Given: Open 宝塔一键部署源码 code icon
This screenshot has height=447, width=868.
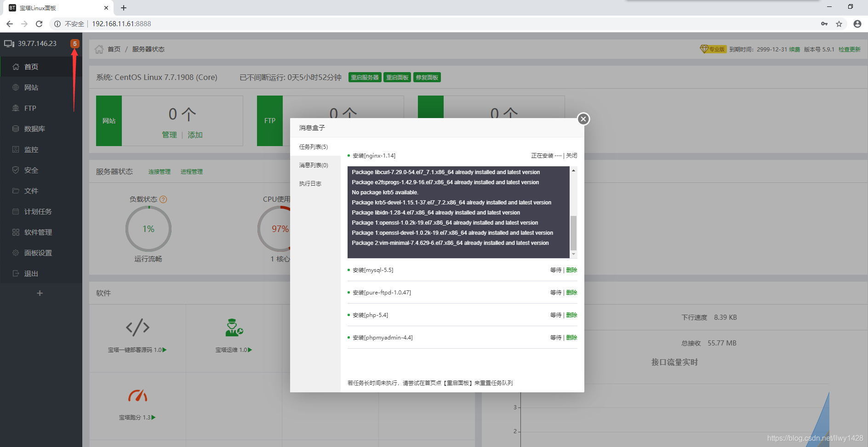Looking at the screenshot, I should (x=137, y=328).
